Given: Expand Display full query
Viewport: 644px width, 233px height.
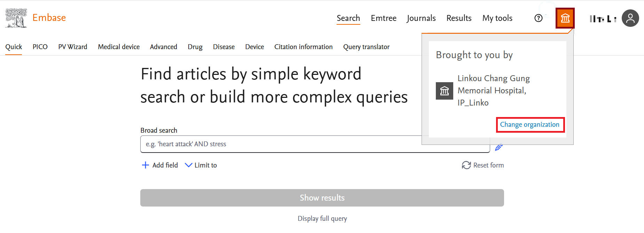Looking at the screenshot, I should 322,219.
